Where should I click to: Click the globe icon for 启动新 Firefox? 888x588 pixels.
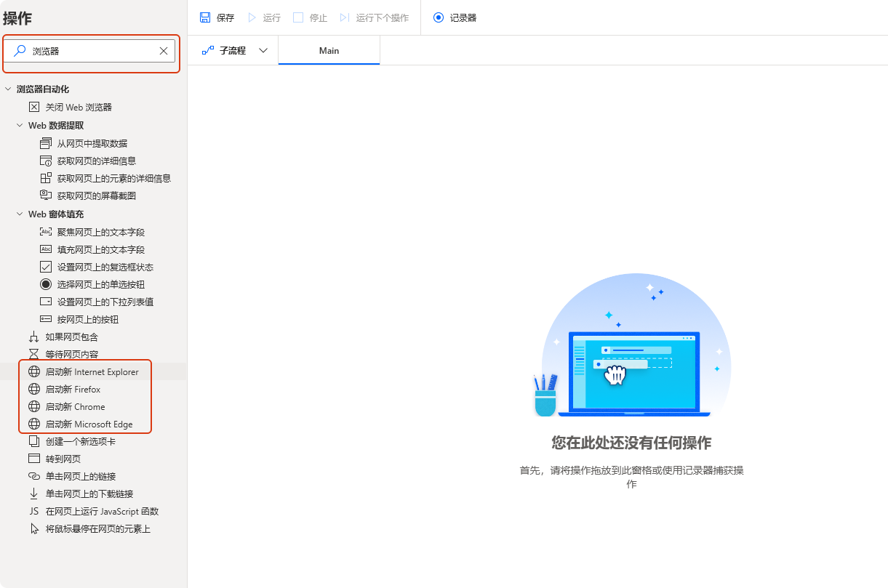tap(34, 389)
